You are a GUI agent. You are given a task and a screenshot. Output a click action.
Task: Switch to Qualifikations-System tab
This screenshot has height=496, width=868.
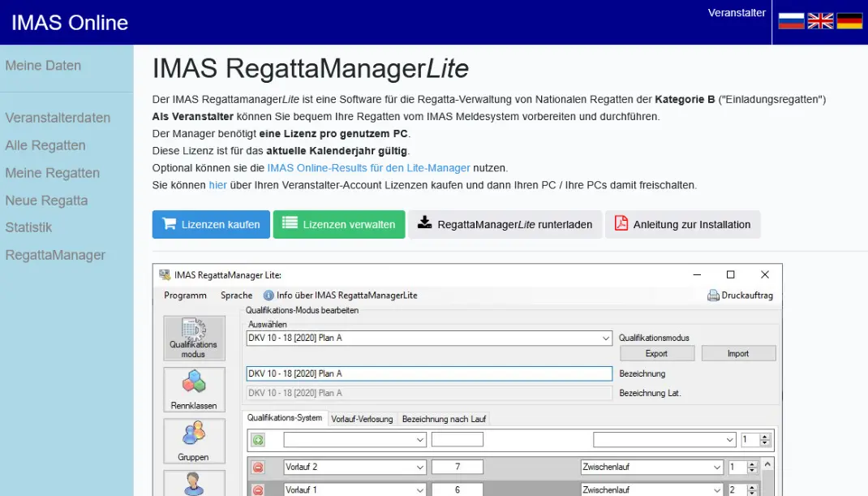[285, 418]
